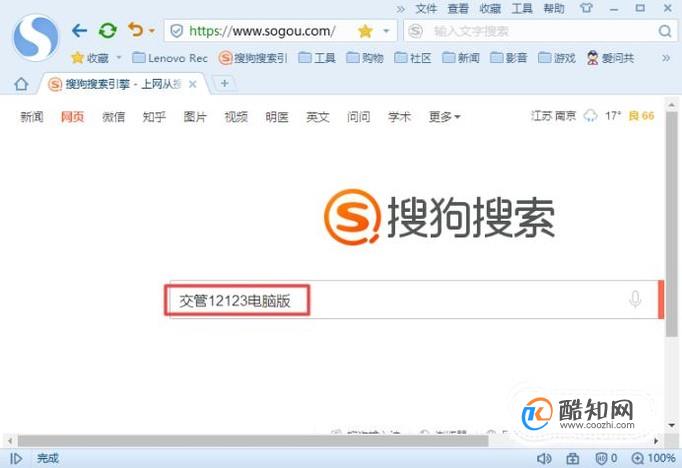Screen dimensions: 682x468
Task: Go to the 新闻 search category
Action: (x=32, y=117)
